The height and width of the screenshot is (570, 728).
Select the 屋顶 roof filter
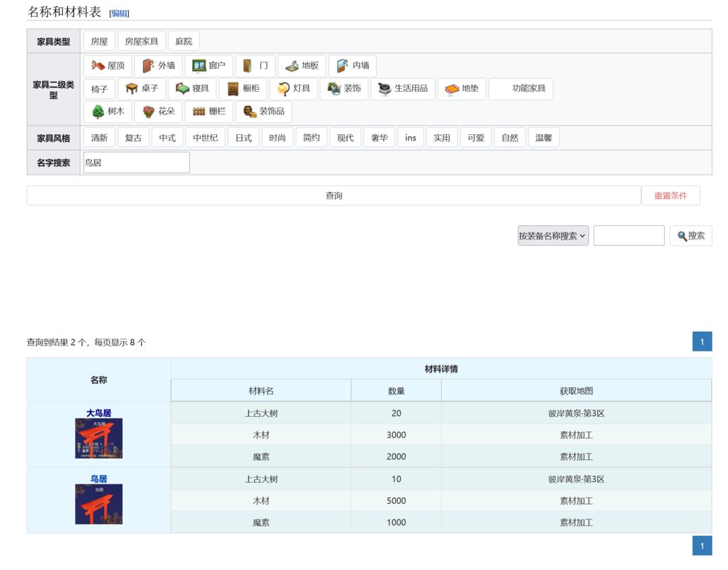coord(108,65)
